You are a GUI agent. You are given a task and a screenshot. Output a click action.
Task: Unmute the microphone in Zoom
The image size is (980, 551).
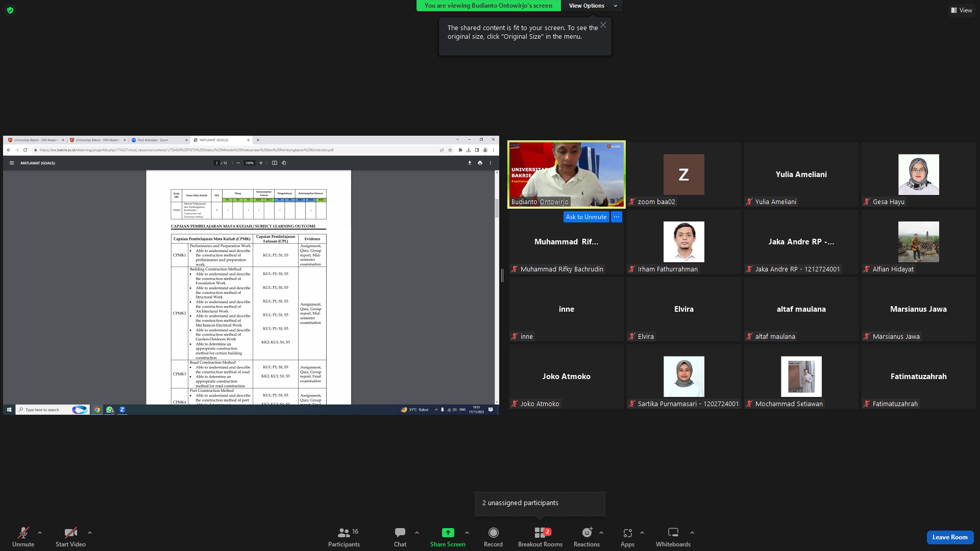click(x=23, y=537)
